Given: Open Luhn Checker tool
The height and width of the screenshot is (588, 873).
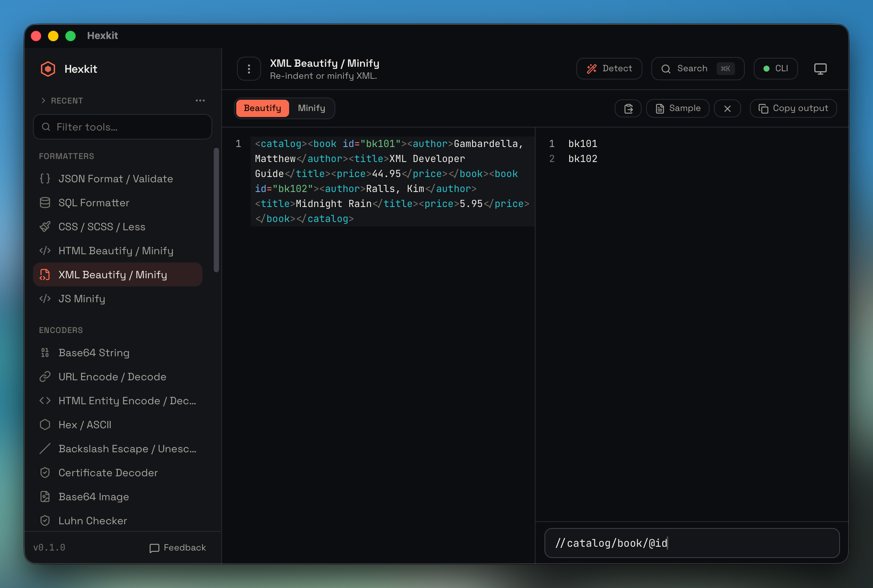Looking at the screenshot, I should point(118,521).
